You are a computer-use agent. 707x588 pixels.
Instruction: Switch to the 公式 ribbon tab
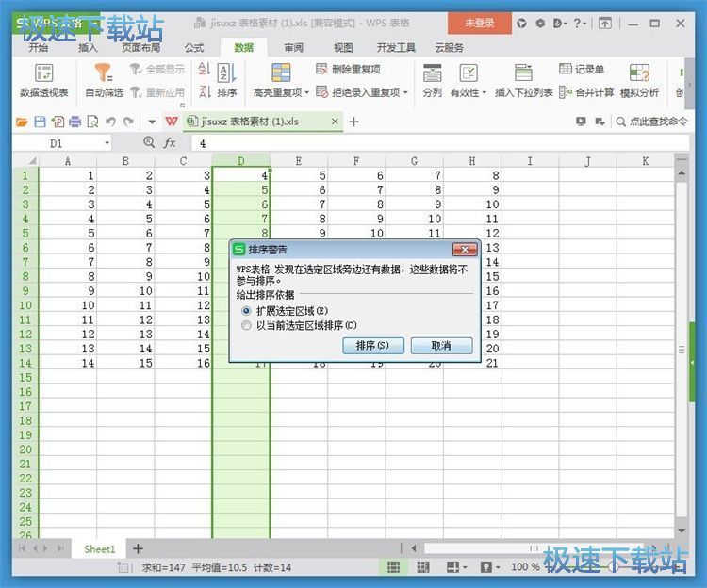[x=194, y=47]
